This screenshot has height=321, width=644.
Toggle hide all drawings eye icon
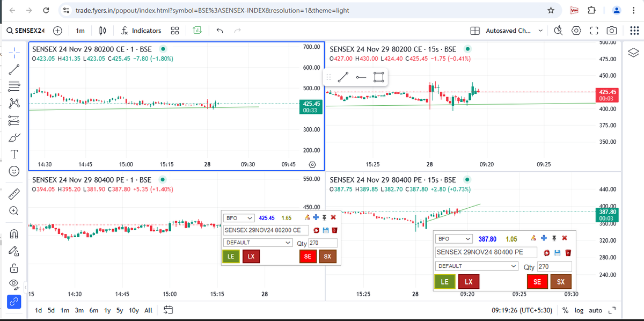click(14, 284)
